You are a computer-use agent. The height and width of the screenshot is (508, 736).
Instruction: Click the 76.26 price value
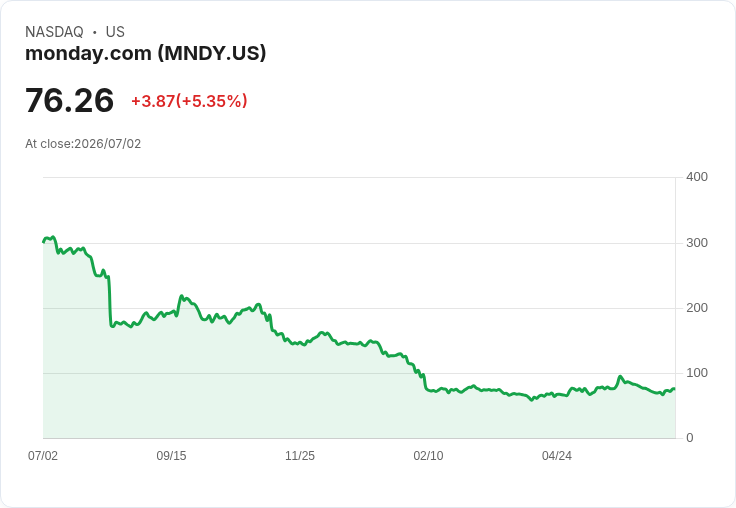(x=69, y=100)
